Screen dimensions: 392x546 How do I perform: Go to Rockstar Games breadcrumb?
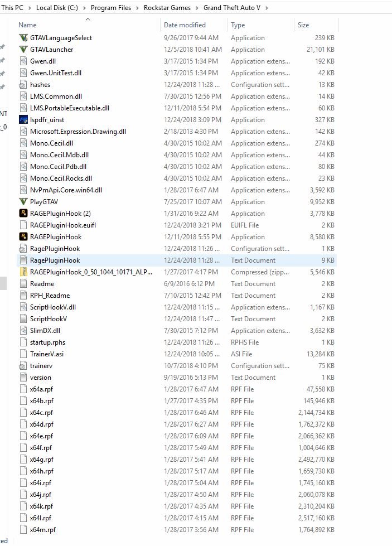point(167,8)
